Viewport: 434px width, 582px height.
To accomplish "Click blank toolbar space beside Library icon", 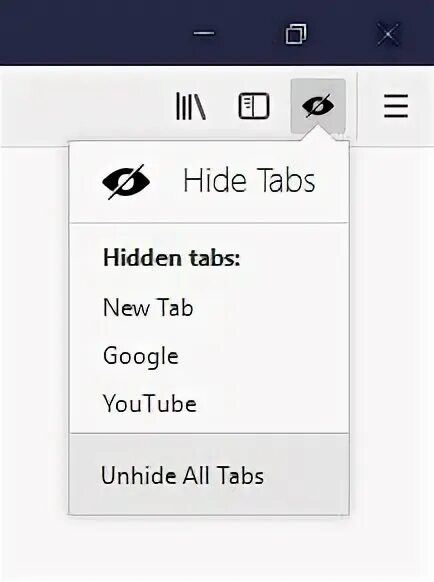I will (x=85, y=107).
